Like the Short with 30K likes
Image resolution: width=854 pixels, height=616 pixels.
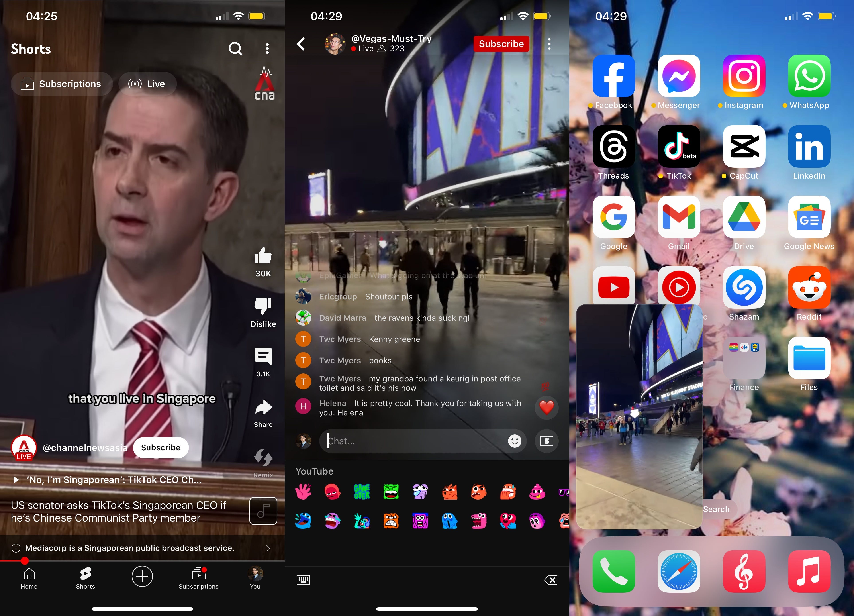[x=263, y=256]
